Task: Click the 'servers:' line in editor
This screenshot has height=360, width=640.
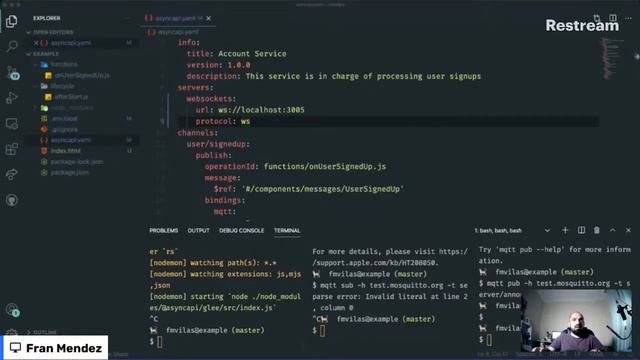Action: point(195,88)
